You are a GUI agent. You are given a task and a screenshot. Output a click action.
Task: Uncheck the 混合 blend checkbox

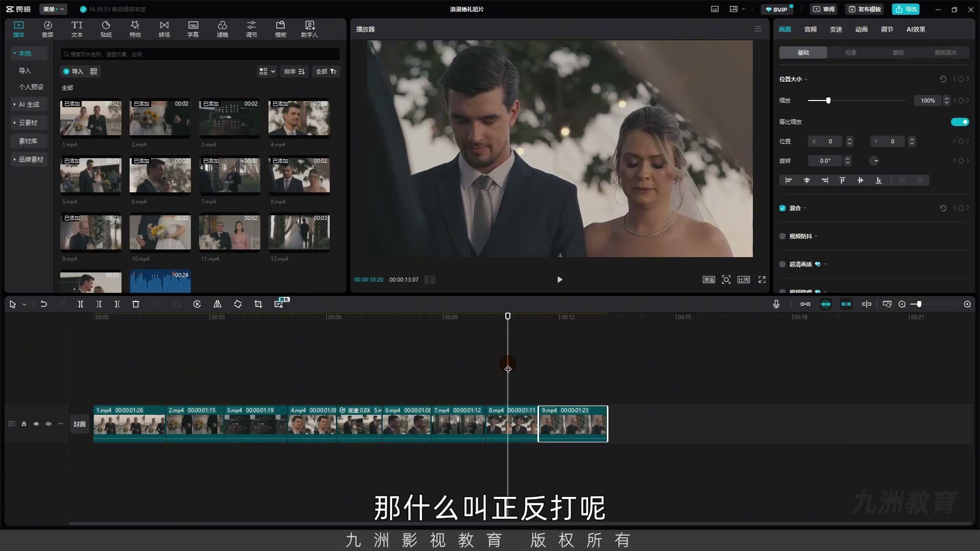782,208
